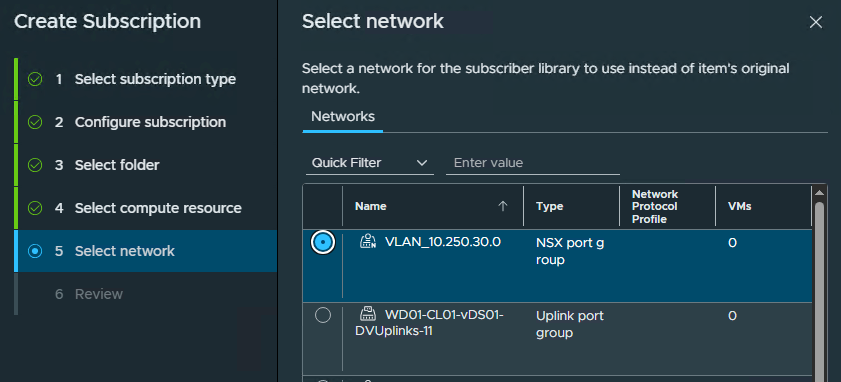Sort by the Type column header
The height and width of the screenshot is (382, 841).
pyautogui.click(x=549, y=206)
